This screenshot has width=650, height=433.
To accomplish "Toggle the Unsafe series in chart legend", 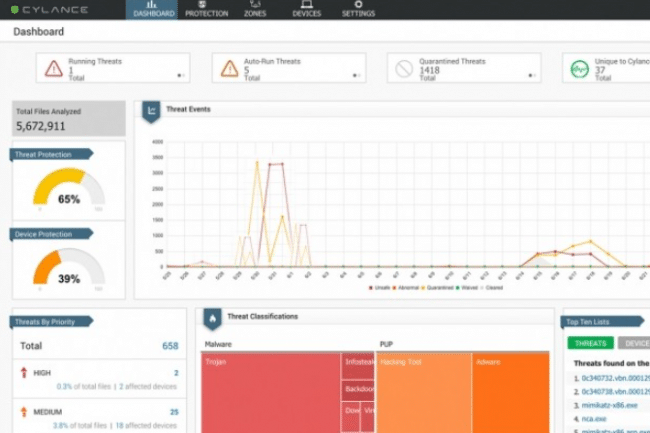I will click(x=381, y=287).
